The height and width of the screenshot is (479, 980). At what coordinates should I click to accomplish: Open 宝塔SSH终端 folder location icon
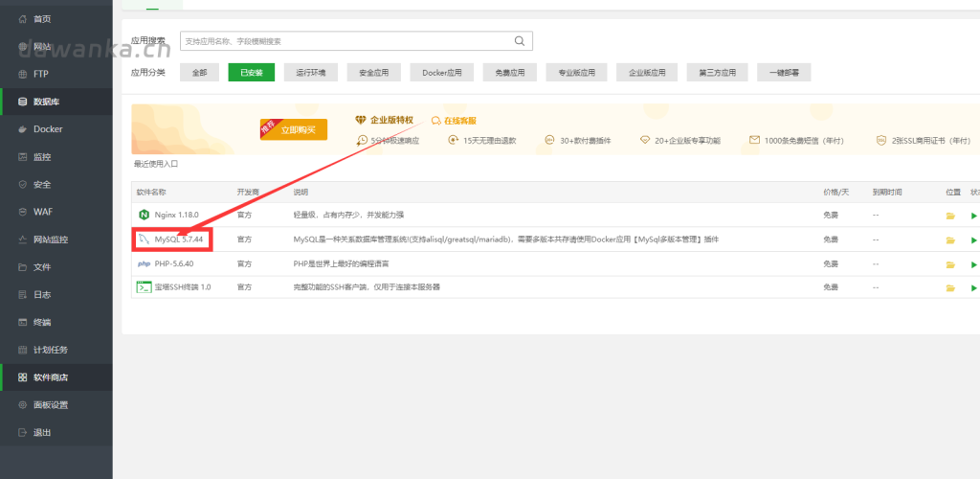pos(950,288)
